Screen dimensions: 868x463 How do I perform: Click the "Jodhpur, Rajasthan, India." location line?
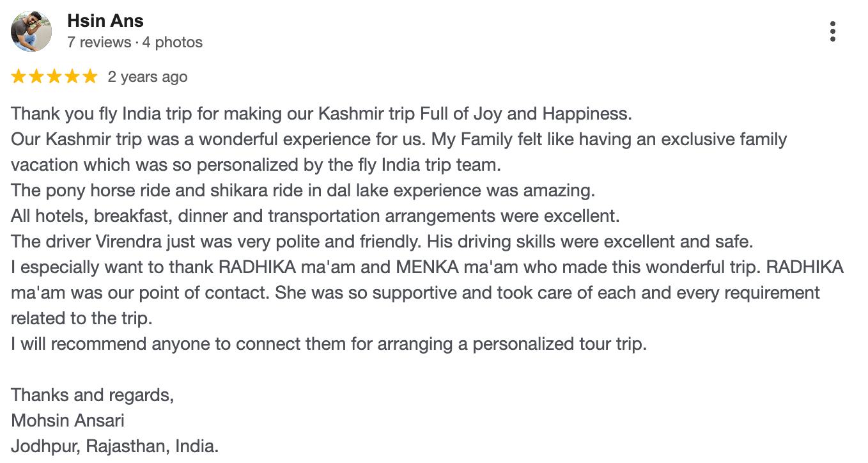(115, 446)
